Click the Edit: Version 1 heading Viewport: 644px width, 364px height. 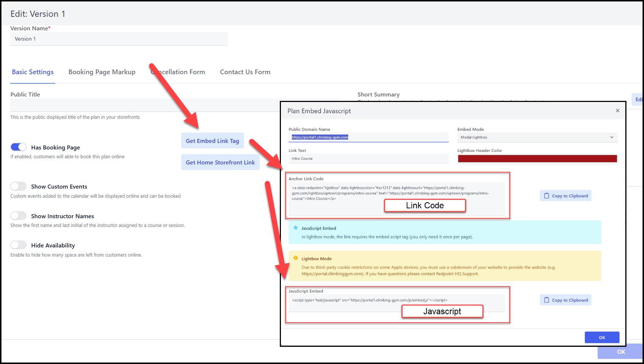click(38, 14)
